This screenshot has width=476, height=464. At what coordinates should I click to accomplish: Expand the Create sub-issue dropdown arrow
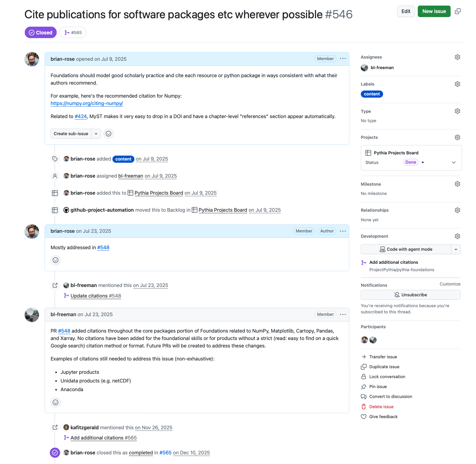[x=96, y=134]
